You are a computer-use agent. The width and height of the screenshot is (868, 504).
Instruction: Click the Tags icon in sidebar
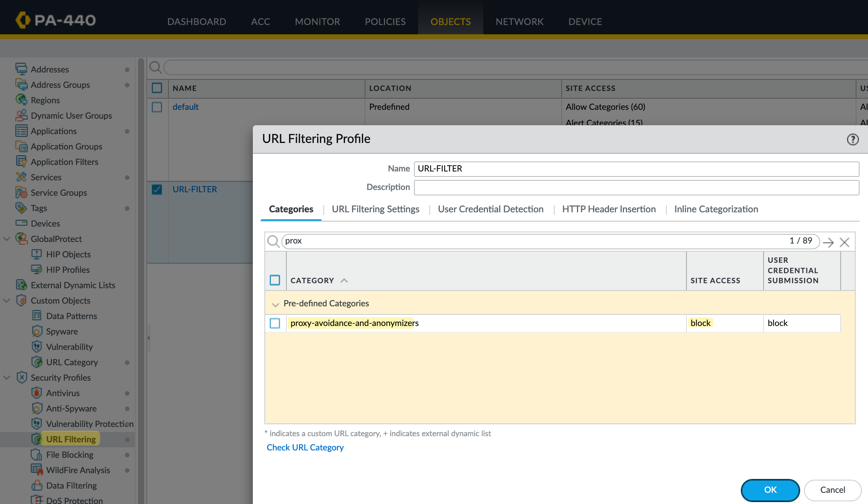click(21, 208)
